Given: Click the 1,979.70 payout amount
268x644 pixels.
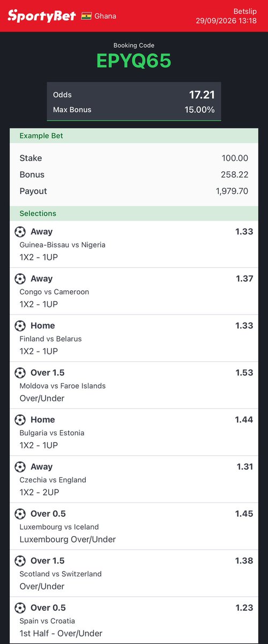Looking at the screenshot, I should pyautogui.click(x=229, y=191).
